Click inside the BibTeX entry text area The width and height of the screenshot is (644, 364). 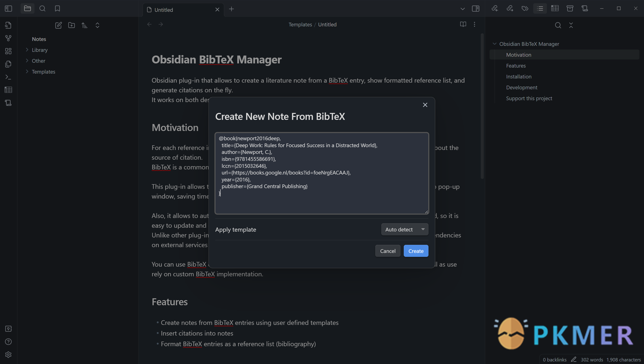click(322, 173)
